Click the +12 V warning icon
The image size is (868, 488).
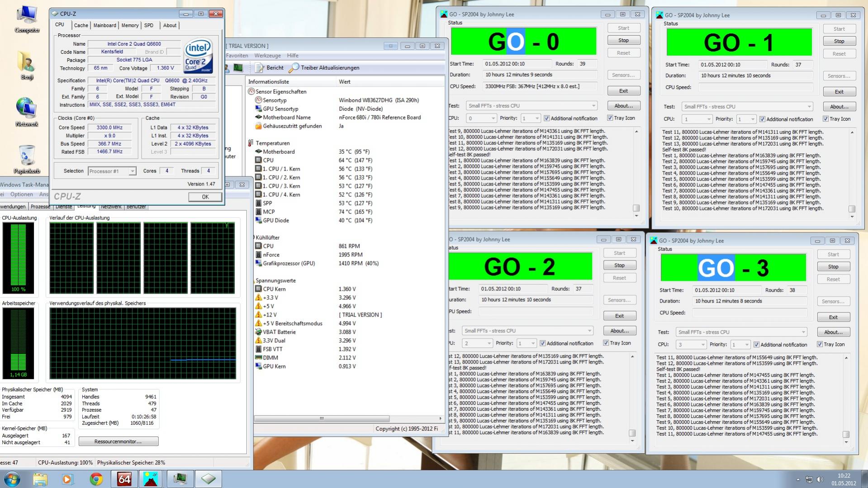[x=258, y=315]
